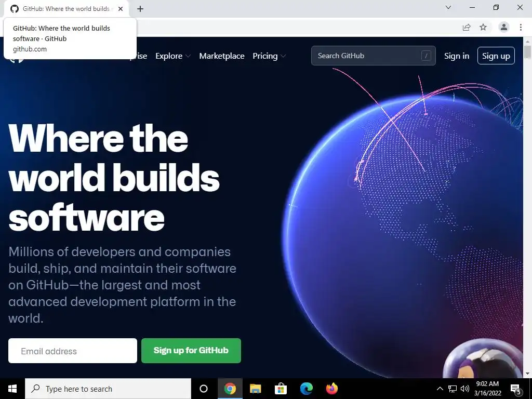Click the Sign up button in header
Viewport: 532px width, 399px height.
(x=496, y=56)
